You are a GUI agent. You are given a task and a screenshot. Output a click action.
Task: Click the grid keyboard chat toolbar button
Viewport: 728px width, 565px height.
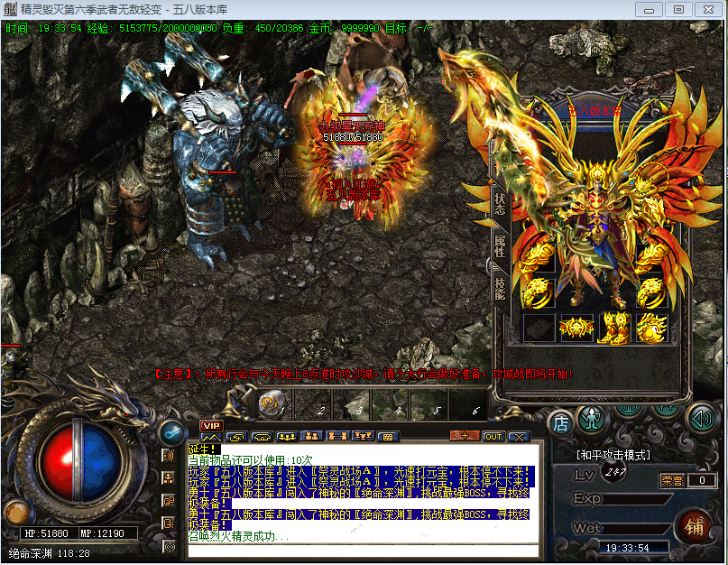pos(388,437)
